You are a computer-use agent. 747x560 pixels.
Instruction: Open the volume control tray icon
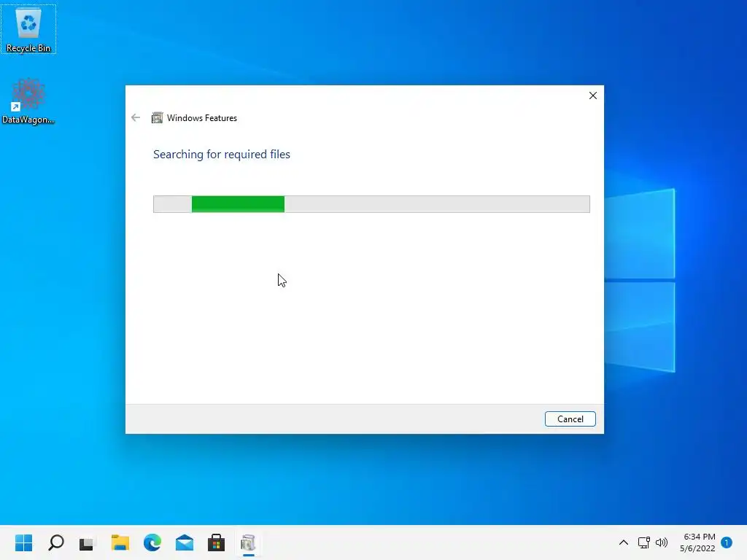(x=662, y=542)
